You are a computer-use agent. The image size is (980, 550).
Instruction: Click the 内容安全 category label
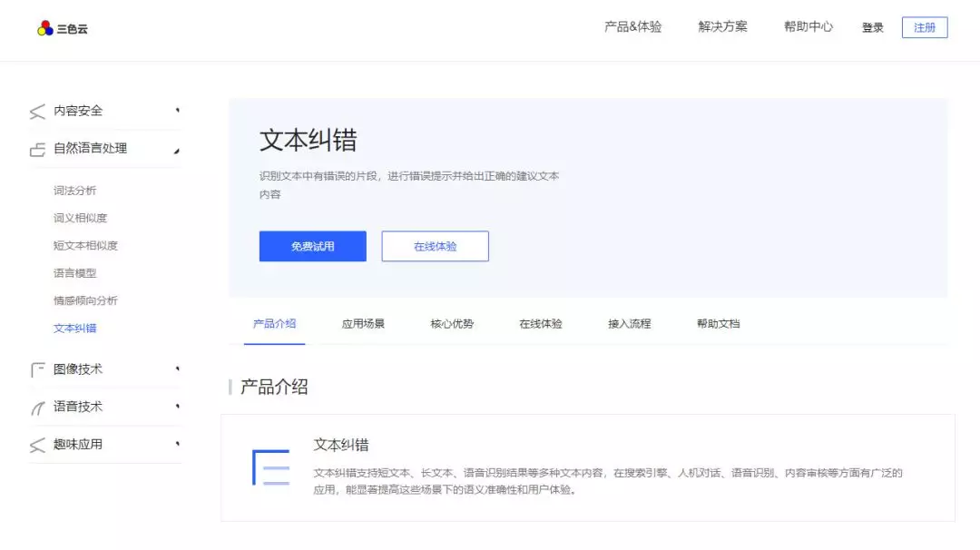(77, 111)
